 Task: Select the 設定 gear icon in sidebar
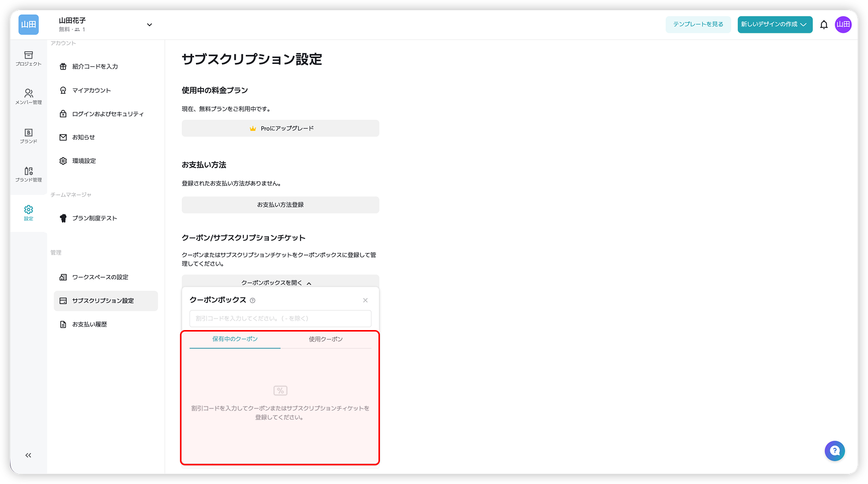28,212
